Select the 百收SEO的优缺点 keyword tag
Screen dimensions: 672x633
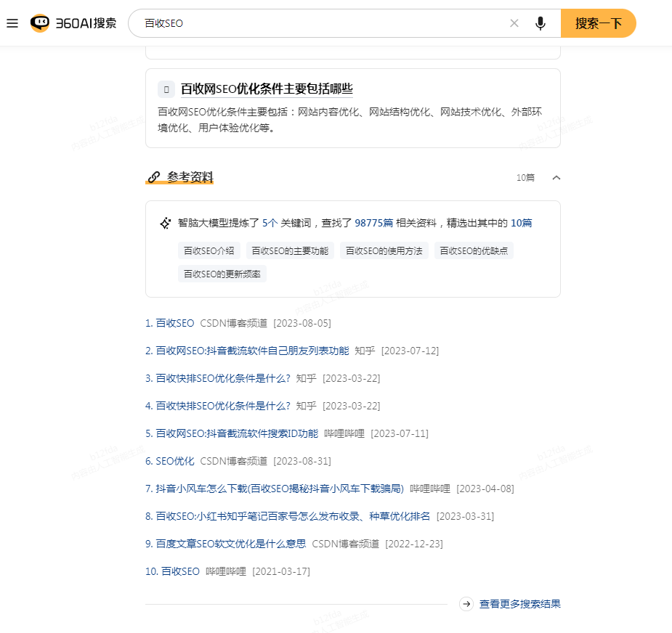click(x=474, y=250)
